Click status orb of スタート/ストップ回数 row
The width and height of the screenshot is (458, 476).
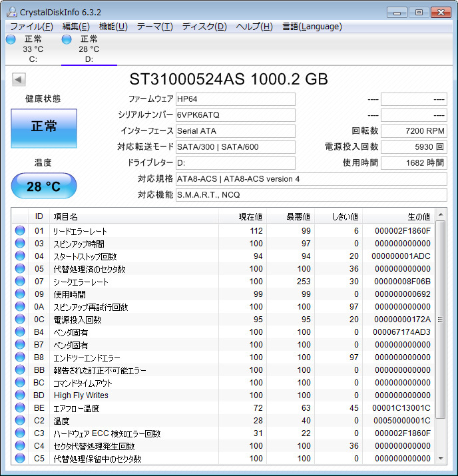pos(20,256)
